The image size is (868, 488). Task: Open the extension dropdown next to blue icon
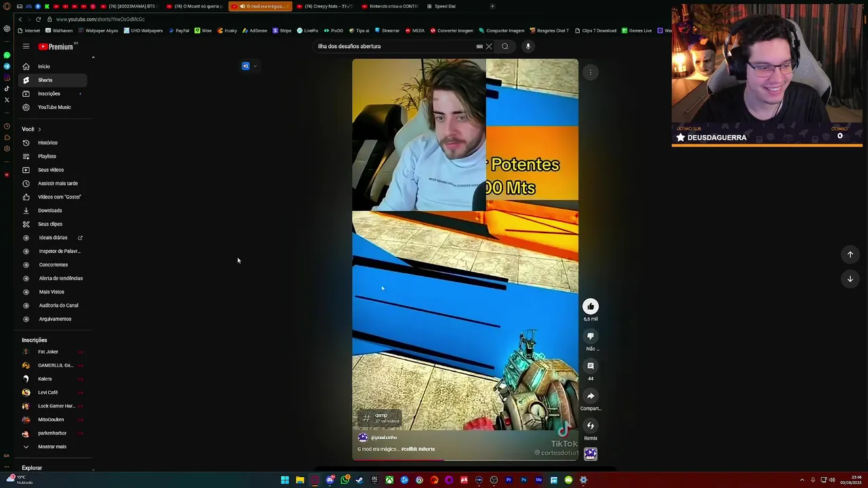click(x=255, y=66)
